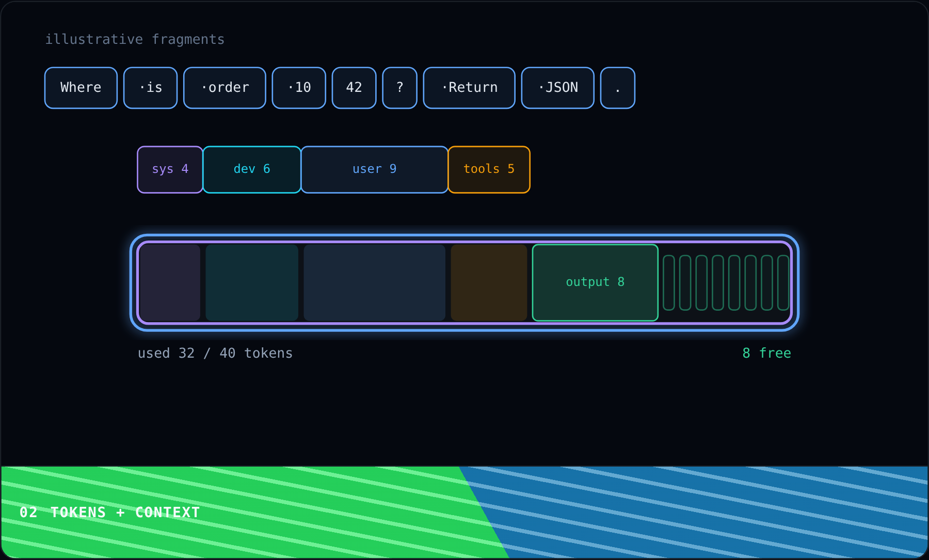Select the brown tools block in context bar
Screen dimensions: 929x560
[489, 282]
